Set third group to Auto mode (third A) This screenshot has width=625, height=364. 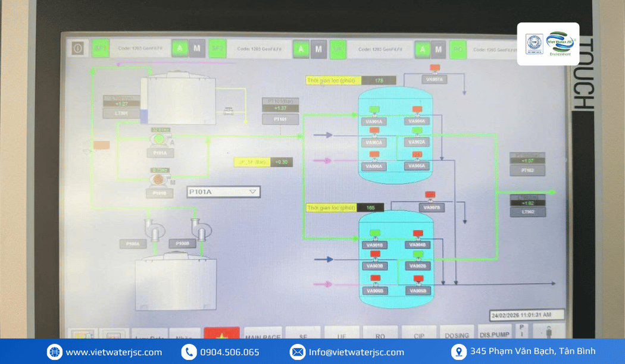pos(423,50)
